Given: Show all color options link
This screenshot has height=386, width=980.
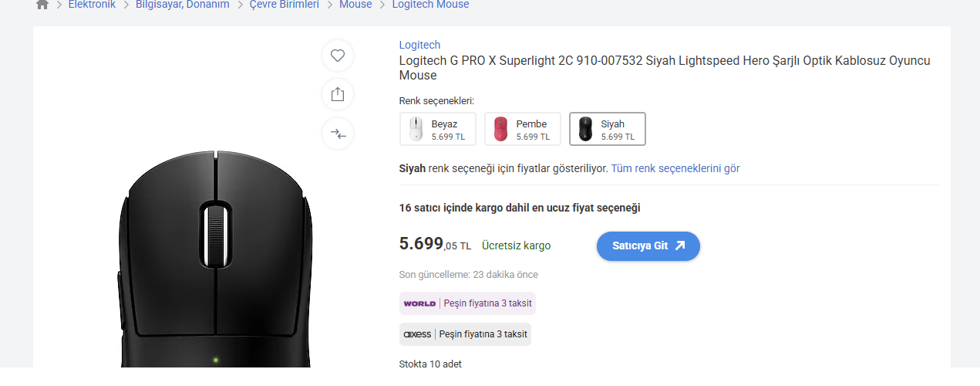Looking at the screenshot, I should [675, 168].
